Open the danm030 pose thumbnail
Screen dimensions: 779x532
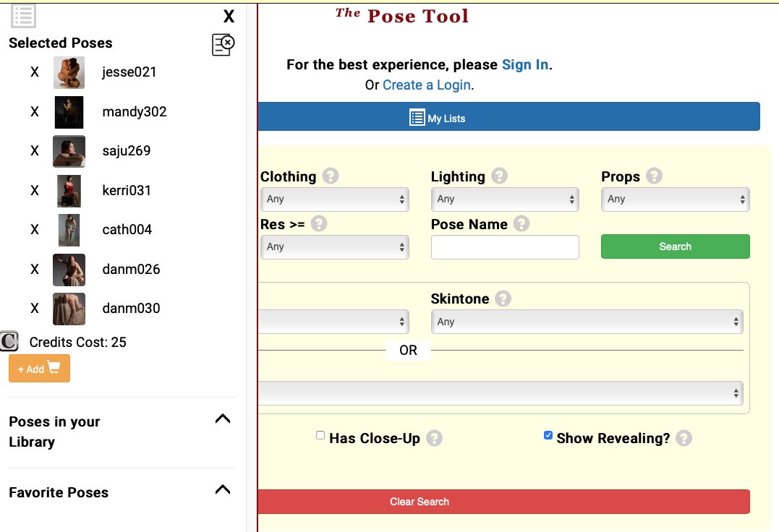click(69, 309)
